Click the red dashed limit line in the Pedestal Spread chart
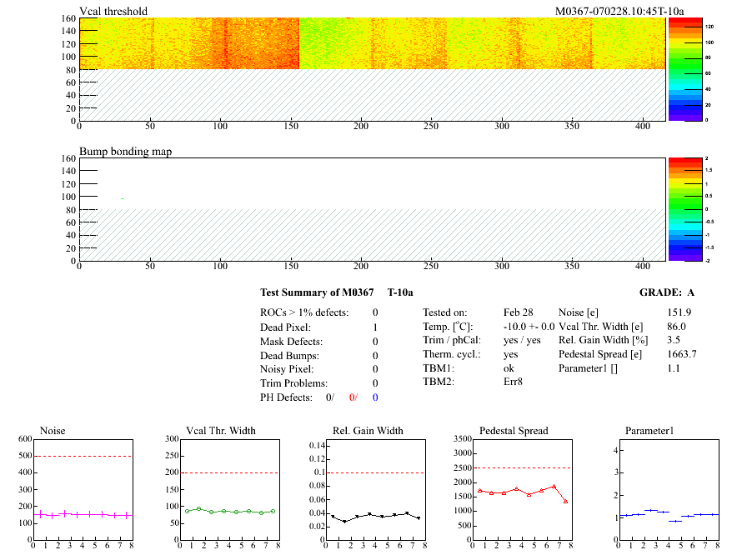Viewport: 747px width, 560px height. point(522,467)
